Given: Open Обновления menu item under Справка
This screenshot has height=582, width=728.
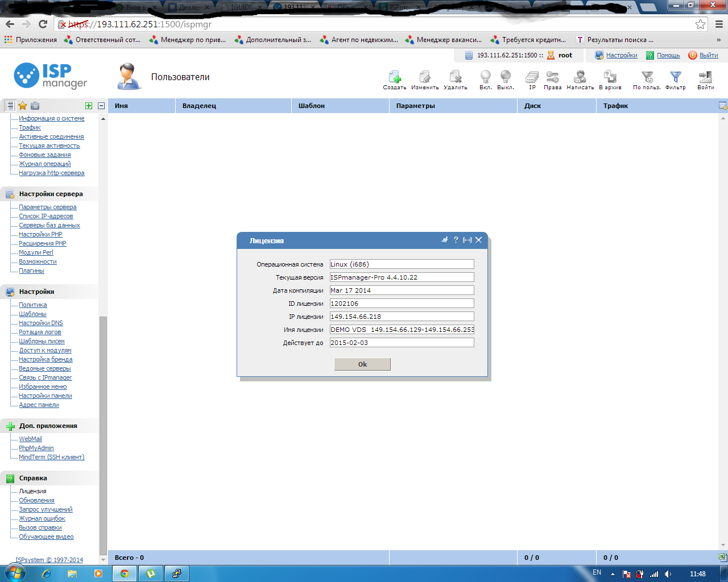Looking at the screenshot, I should pyautogui.click(x=37, y=500).
